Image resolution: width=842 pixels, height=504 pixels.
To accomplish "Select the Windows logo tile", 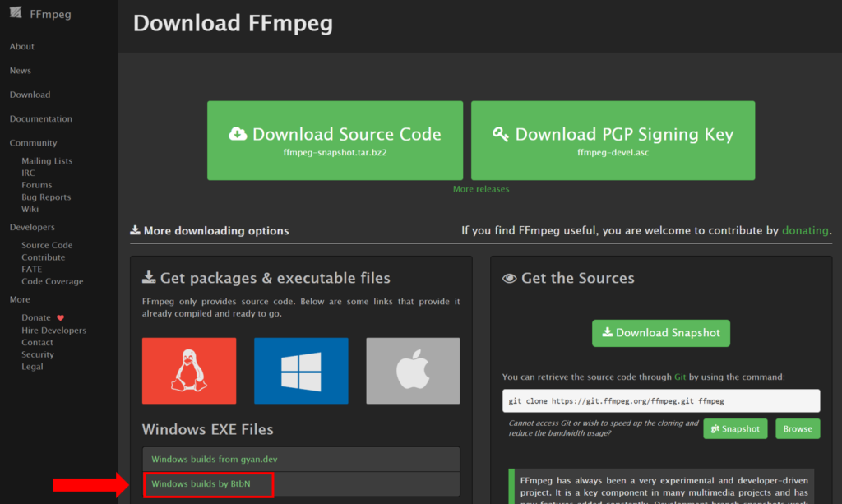I will [x=301, y=371].
